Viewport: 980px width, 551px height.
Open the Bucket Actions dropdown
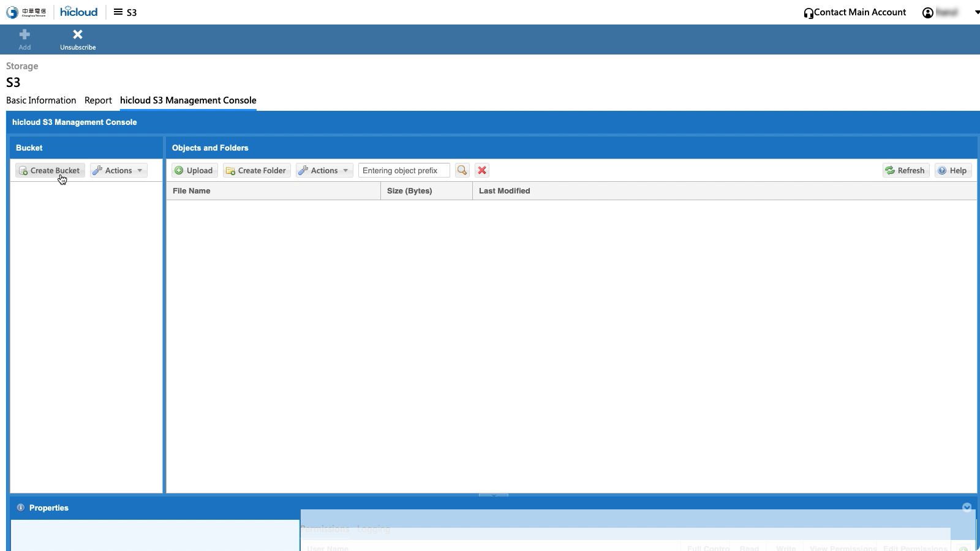[119, 170]
